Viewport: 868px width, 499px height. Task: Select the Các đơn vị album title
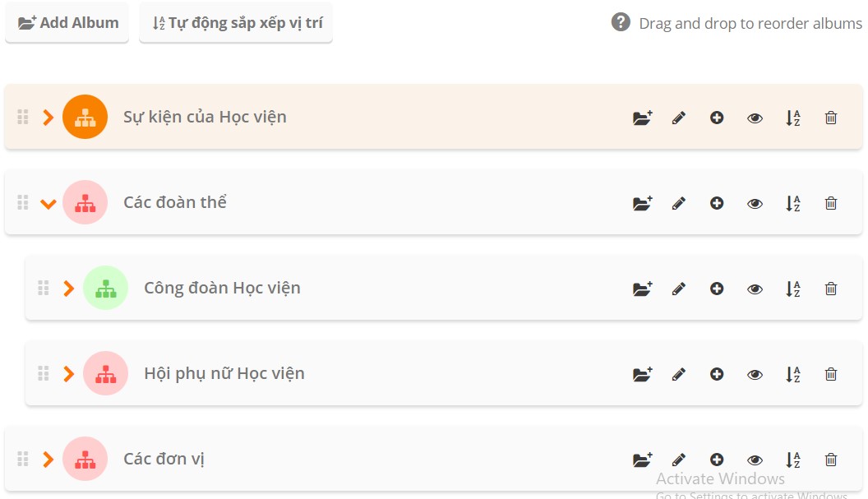164,459
